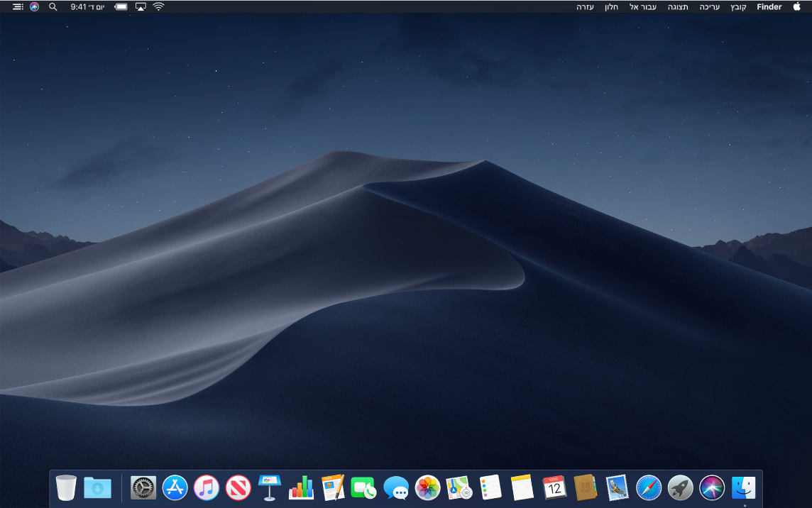Launch Keynote from the Dock

point(270,487)
